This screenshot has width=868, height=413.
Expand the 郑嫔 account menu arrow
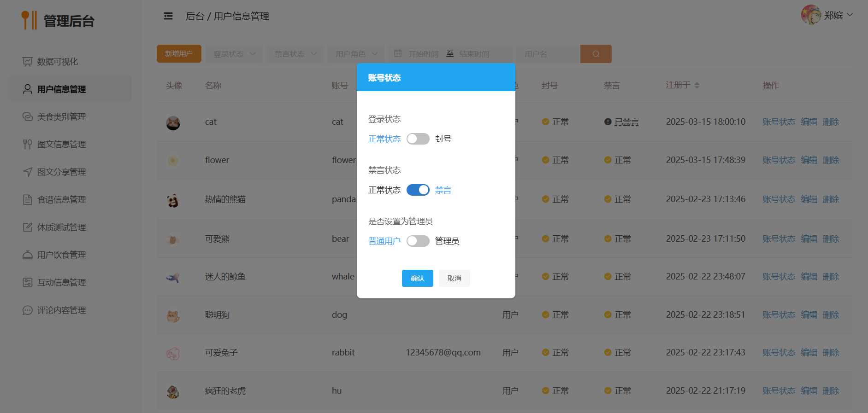tap(850, 15)
